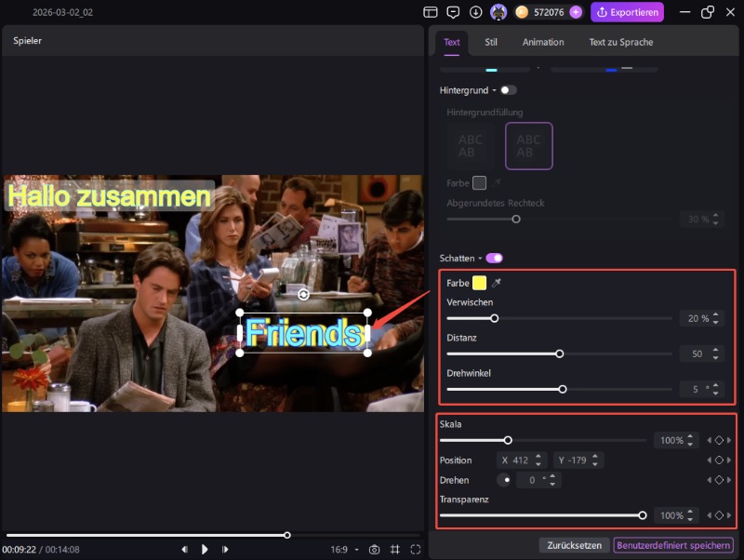
Task: Toggle fullscreen player view icon
Action: [x=416, y=550]
